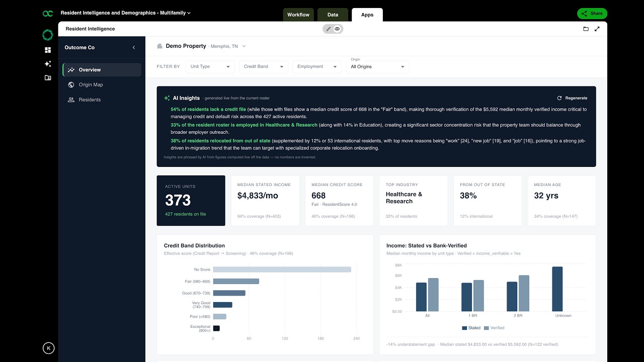Collapse the Outcome Co sidebar
Image resolution: width=644 pixels, height=362 pixels.
[134, 47]
